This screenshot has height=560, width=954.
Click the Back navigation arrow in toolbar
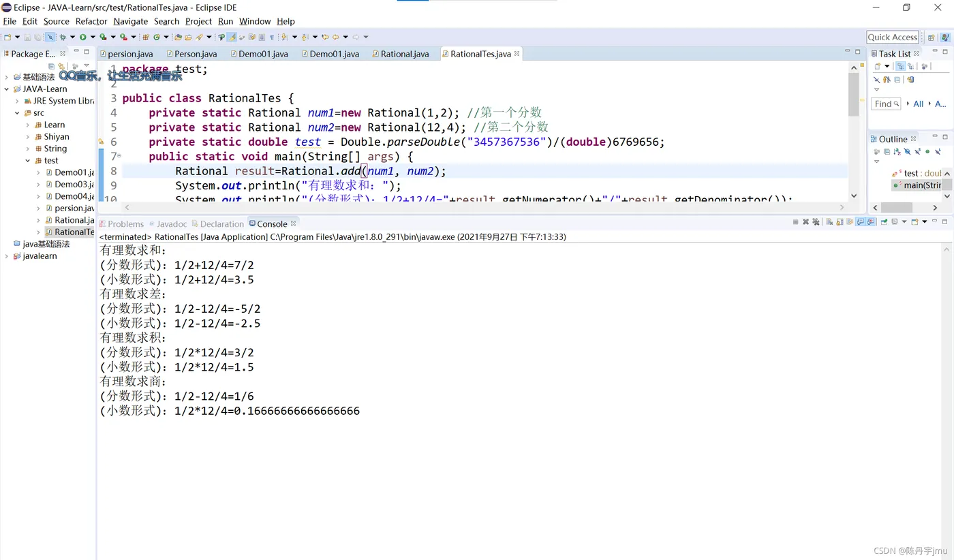pos(335,37)
